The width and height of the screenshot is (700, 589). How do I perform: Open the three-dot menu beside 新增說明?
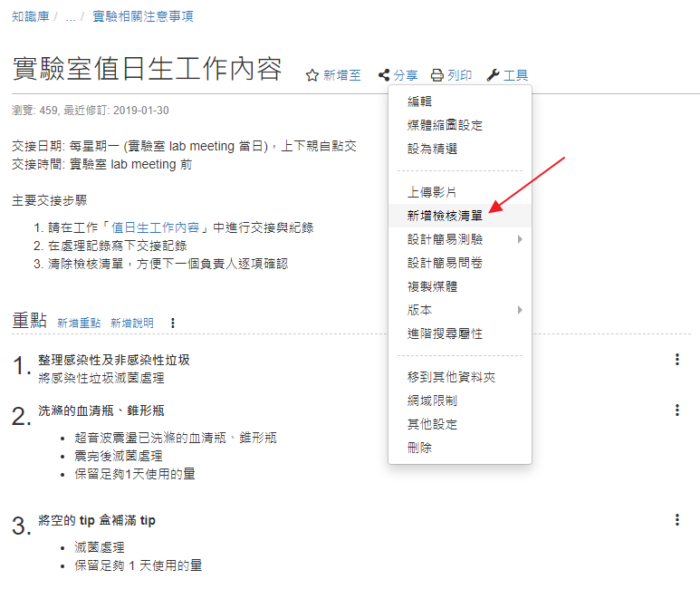coord(173,323)
